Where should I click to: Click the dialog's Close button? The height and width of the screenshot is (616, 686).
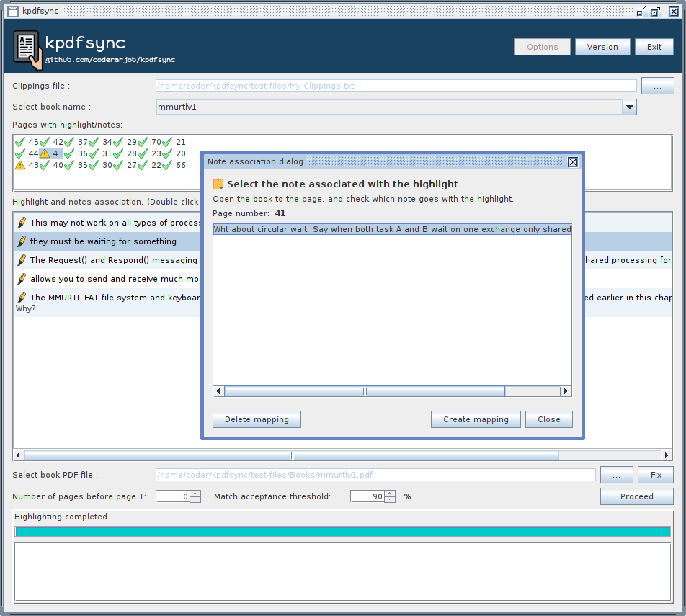pos(548,419)
